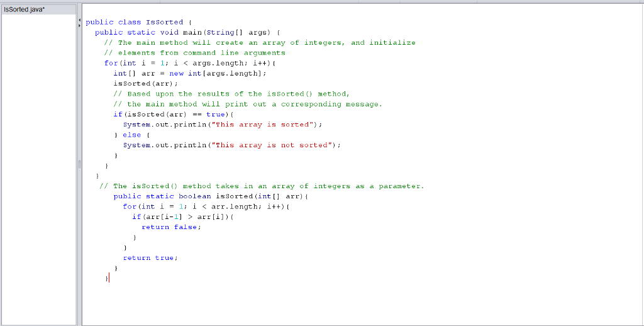This screenshot has width=644, height=326.
Task: Click the right-pointing expand arrow on the split divider
Action: click(79, 25)
